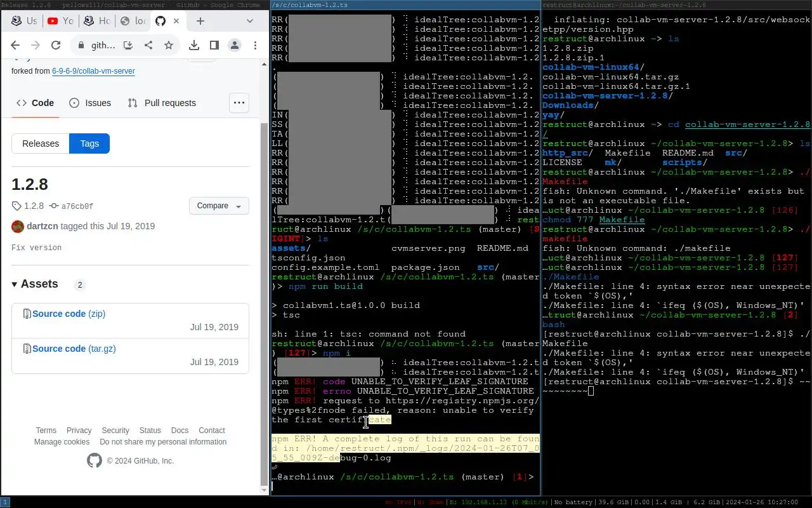Click zip file icon beside Source code (zip)

(x=27, y=314)
